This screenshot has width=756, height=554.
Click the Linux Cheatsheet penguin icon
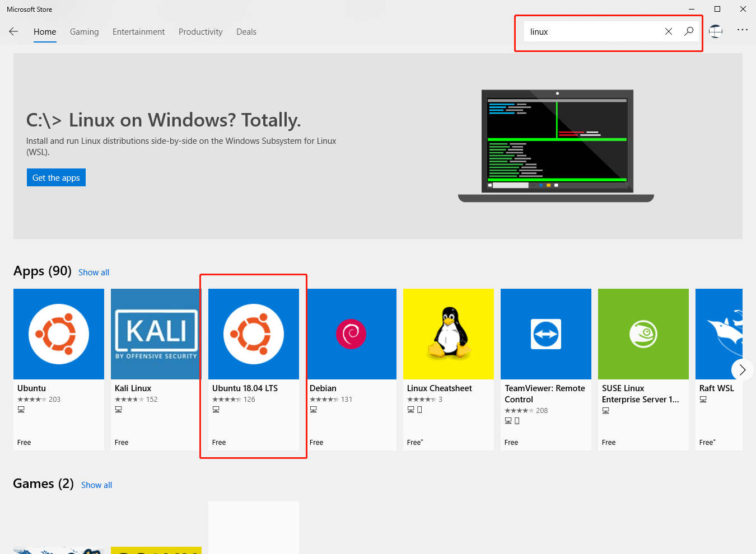[x=448, y=334]
